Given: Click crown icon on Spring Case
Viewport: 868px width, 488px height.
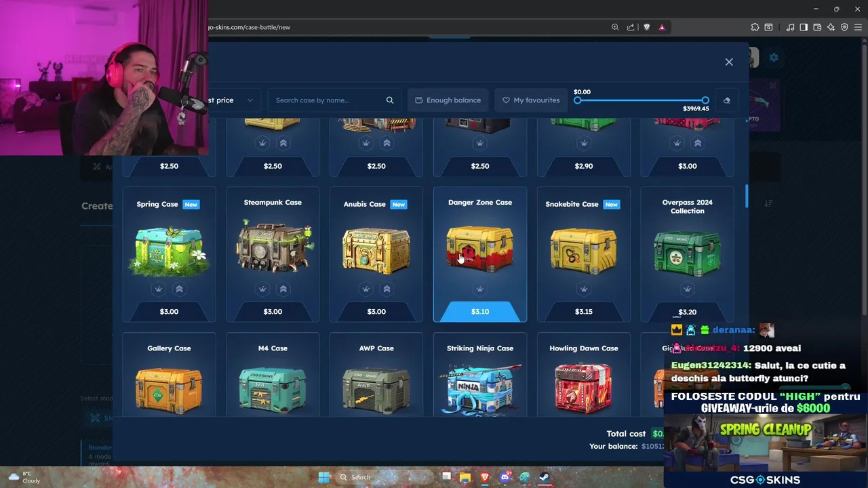Looking at the screenshot, I should 158,289.
